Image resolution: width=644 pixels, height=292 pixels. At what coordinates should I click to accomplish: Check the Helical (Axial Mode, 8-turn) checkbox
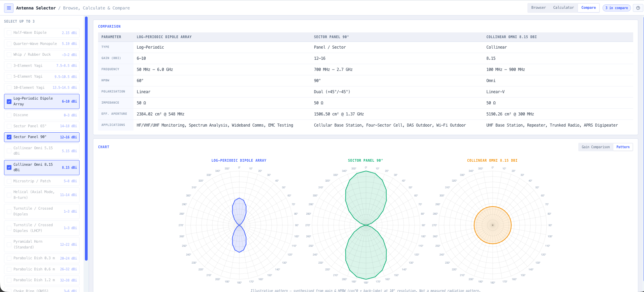[9, 195]
